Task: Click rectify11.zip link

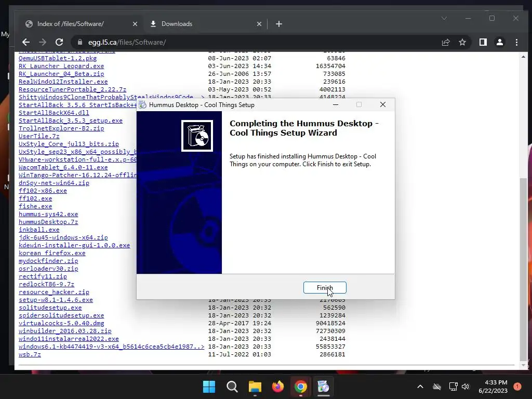Action: (x=43, y=277)
